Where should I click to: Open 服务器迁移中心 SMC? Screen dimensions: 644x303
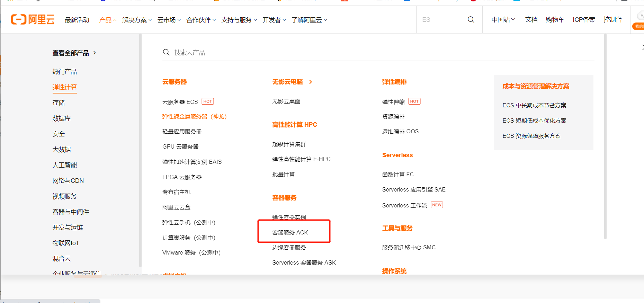click(409, 248)
